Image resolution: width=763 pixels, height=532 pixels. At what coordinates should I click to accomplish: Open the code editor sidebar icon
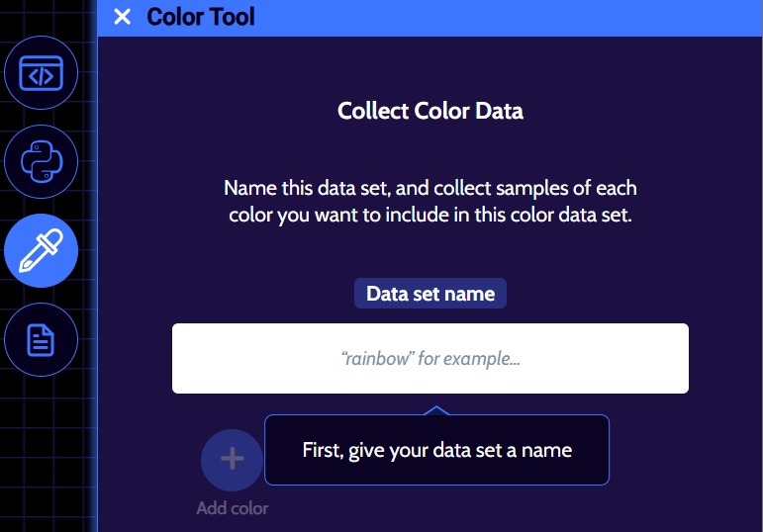(41, 73)
